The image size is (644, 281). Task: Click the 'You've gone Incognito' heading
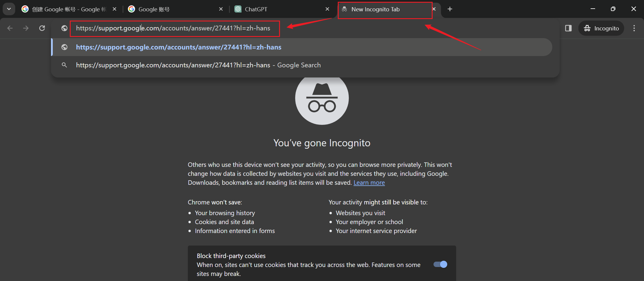click(322, 143)
